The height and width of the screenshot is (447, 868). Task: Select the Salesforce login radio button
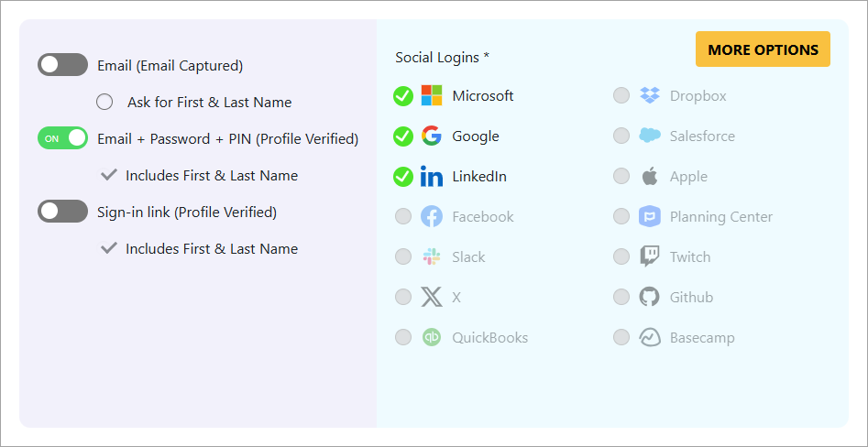coord(621,136)
